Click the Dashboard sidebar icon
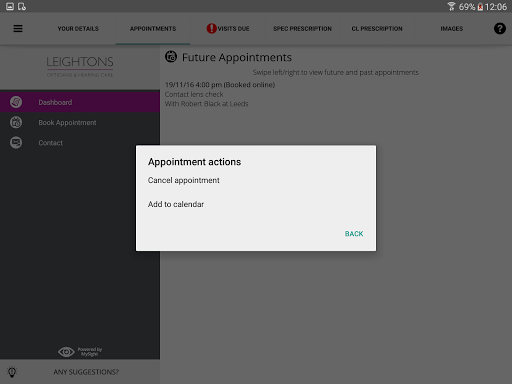512x384 pixels. click(x=16, y=102)
